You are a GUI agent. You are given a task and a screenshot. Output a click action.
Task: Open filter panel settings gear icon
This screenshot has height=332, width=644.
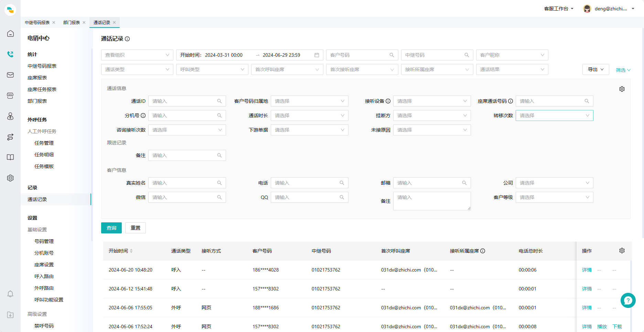coord(622,89)
